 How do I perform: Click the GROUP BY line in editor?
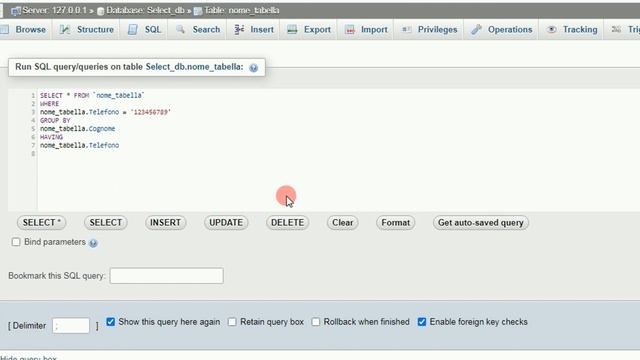click(x=55, y=120)
